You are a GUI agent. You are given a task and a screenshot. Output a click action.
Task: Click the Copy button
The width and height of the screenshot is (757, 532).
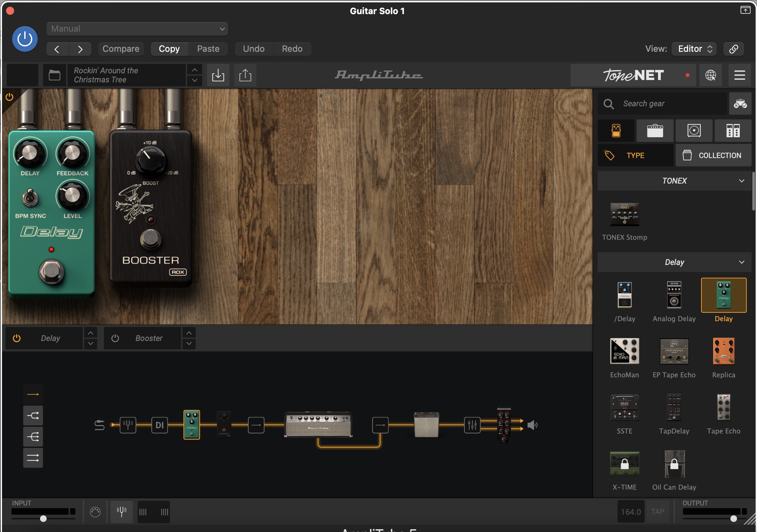tap(169, 49)
